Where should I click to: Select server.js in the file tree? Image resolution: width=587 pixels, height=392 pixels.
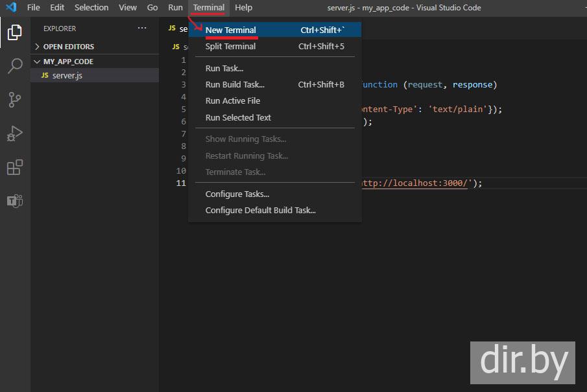tap(67, 76)
